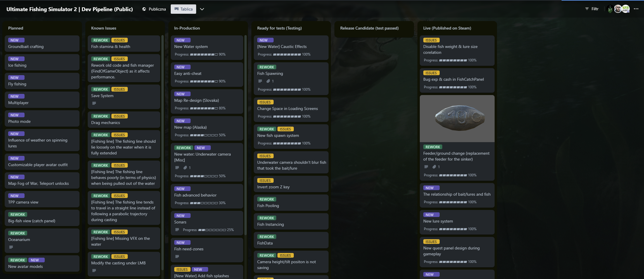Viewport: 644px width, 279px height.
Task: Open the Invert zoom Z key card
Action: 291,184
